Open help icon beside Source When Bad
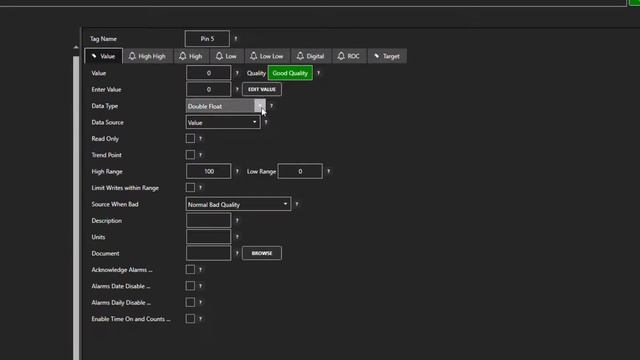Image resolution: width=640 pixels, height=360 pixels. [297, 204]
